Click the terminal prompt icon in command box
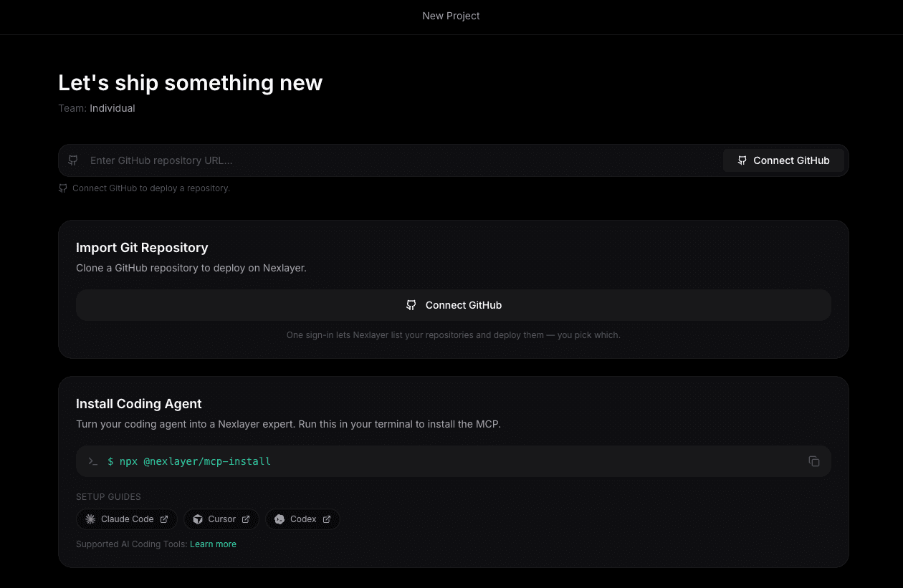 [92, 461]
